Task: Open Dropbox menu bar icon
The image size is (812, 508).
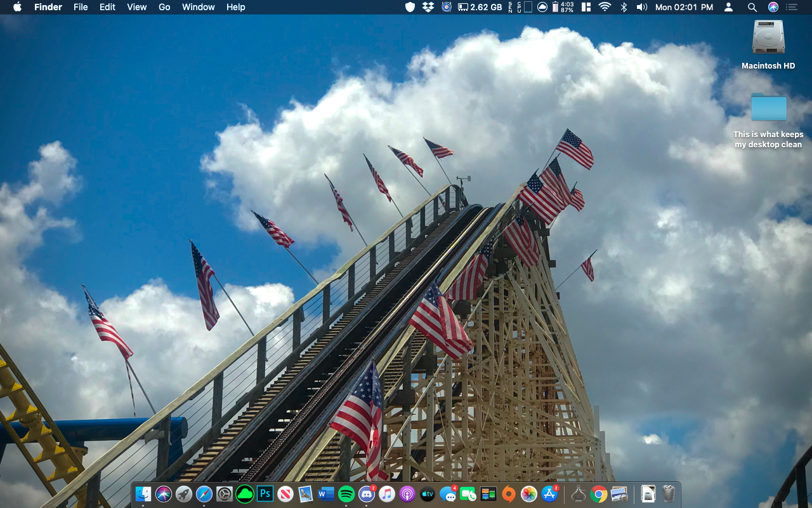Action: pyautogui.click(x=428, y=7)
